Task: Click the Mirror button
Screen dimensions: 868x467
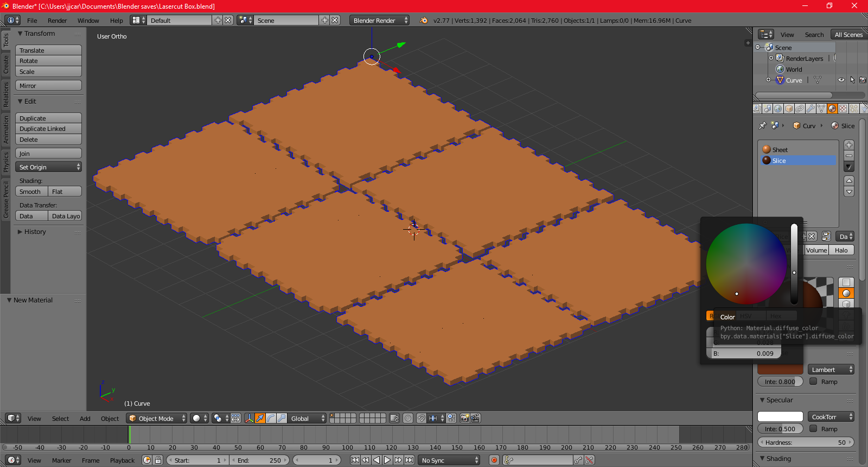Action: pos(48,85)
